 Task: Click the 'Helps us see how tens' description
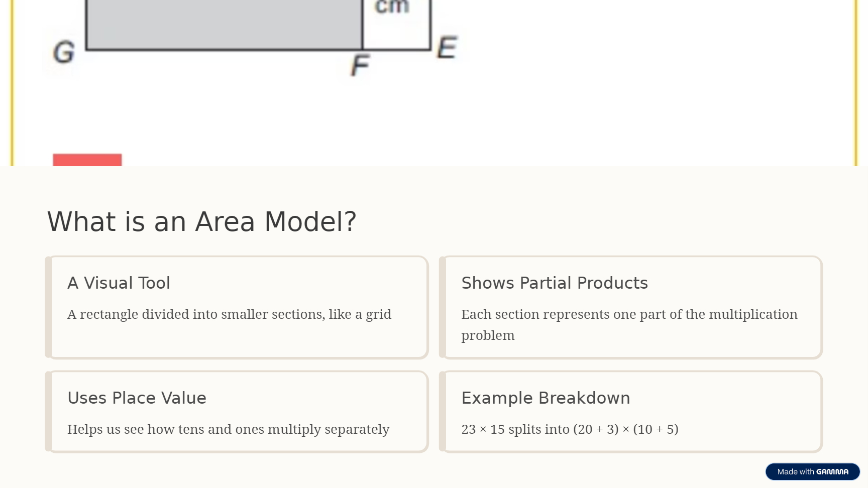228,429
